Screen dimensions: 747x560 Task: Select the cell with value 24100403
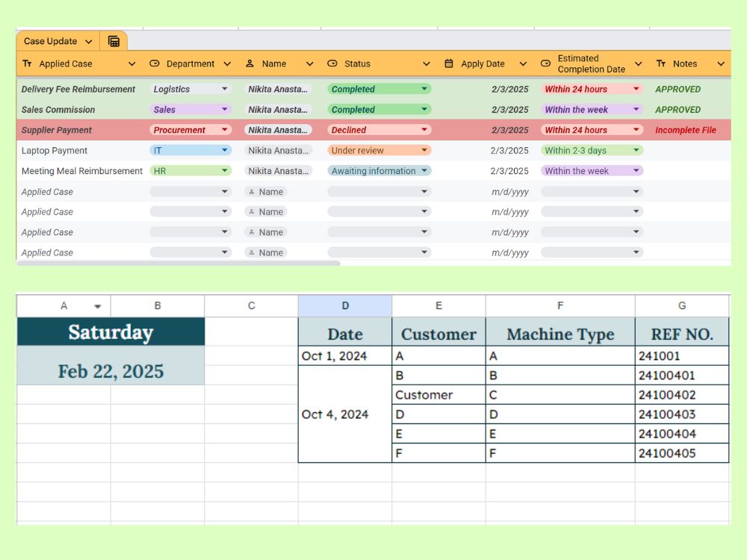click(x=682, y=414)
